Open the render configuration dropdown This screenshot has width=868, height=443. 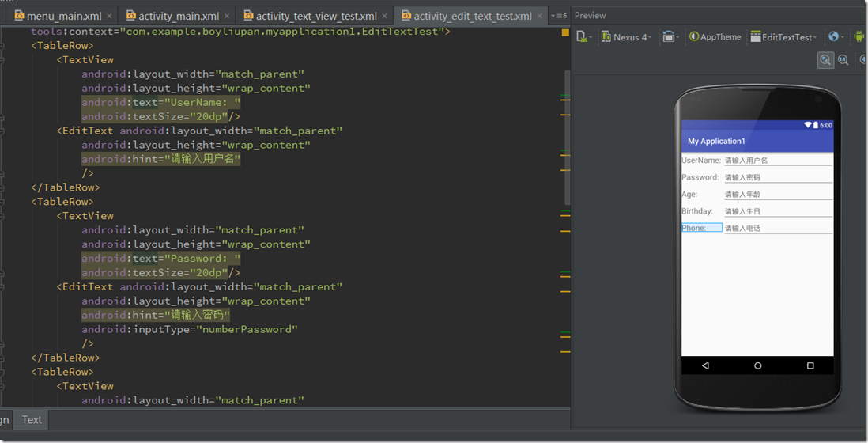(584, 36)
